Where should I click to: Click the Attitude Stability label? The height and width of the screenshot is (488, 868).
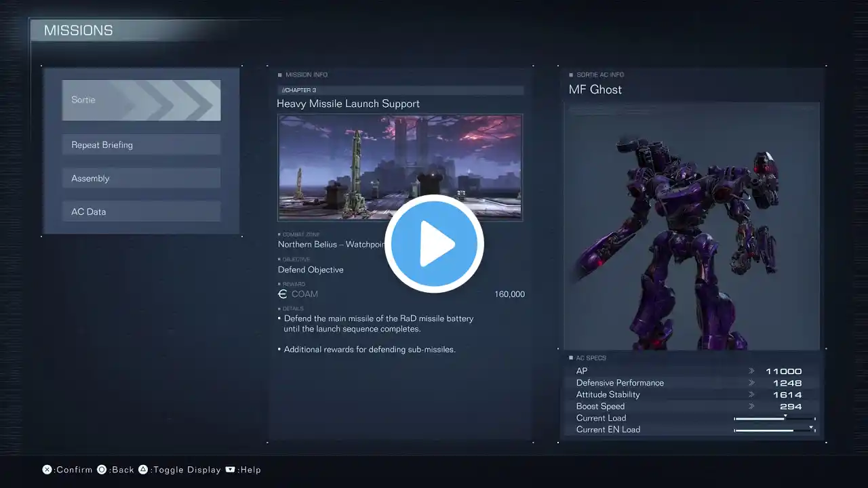(608, 394)
